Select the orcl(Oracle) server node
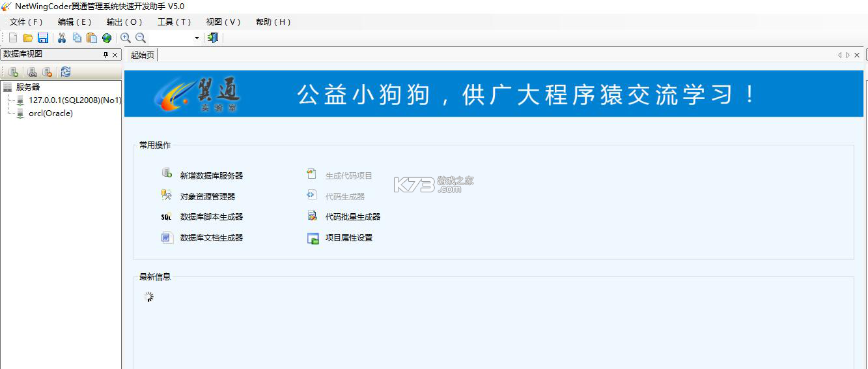This screenshot has height=369, width=868. coord(51,113)
